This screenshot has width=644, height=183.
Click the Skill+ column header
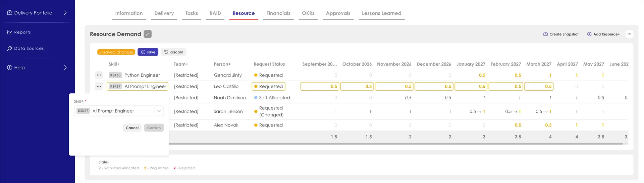coord(114,64)
